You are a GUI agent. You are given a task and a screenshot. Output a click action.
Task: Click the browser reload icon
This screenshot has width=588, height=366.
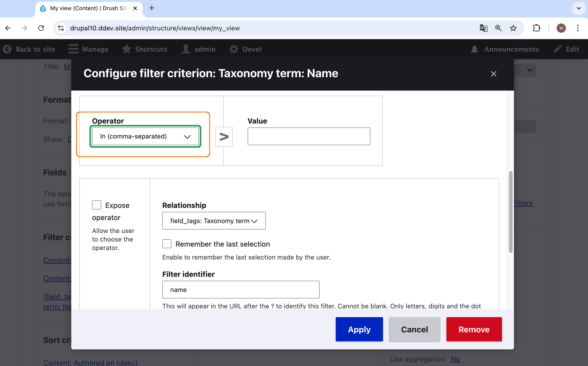[41, 28]
